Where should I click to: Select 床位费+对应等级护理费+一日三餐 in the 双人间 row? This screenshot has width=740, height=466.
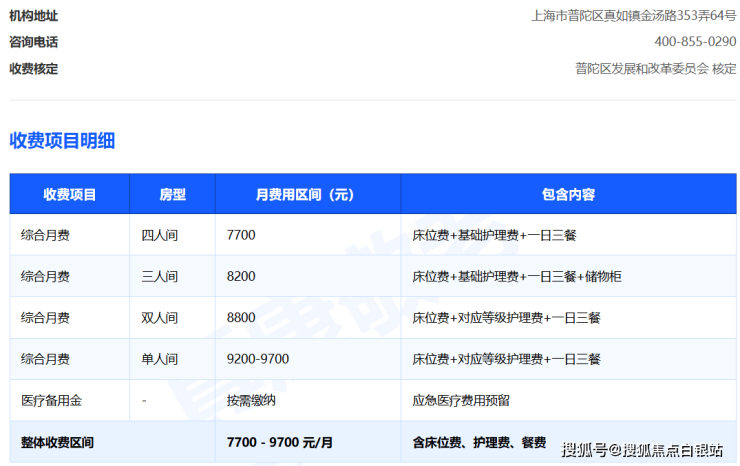click(x=506, y=318)
